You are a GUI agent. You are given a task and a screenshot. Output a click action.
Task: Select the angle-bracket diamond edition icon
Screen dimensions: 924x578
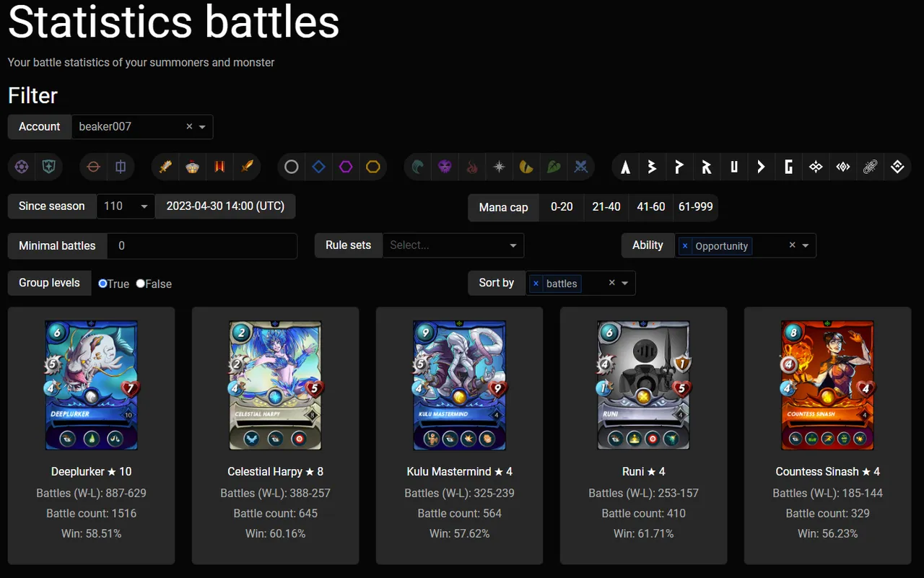(x=842, y=167)
